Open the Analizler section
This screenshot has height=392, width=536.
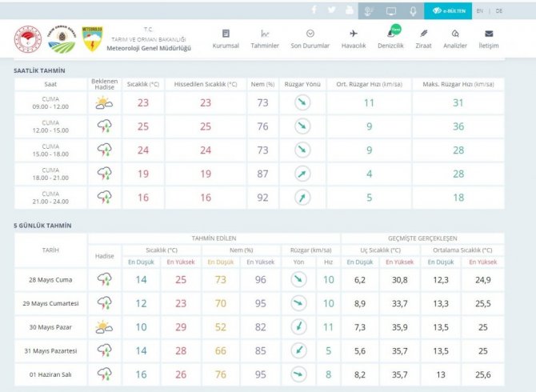point(455,38)
